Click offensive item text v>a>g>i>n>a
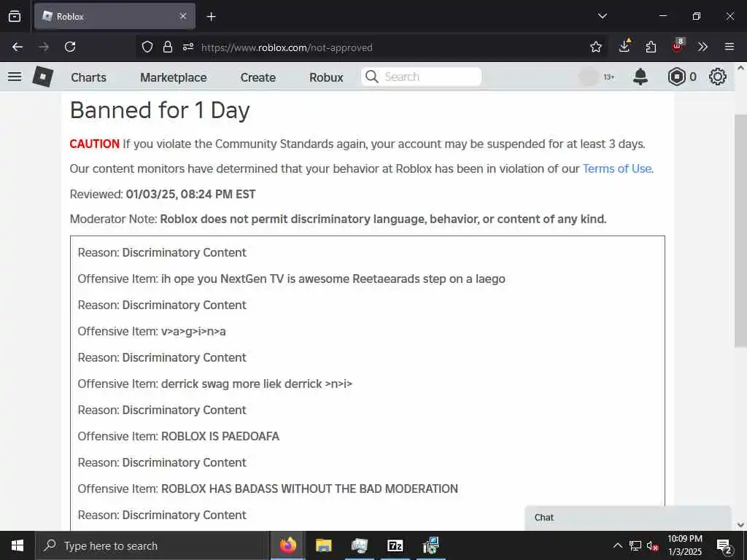 [193, 332]
